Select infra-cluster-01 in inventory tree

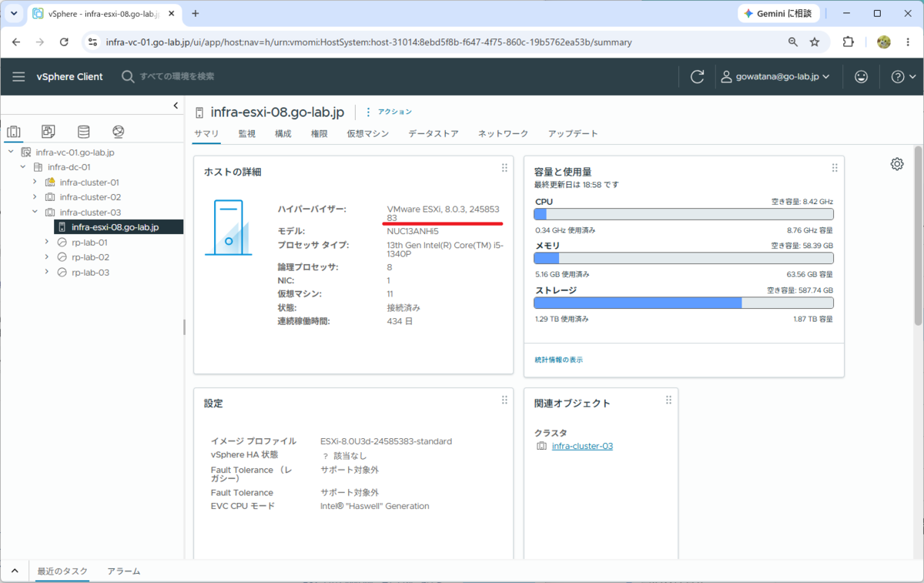tap(89, 183)
